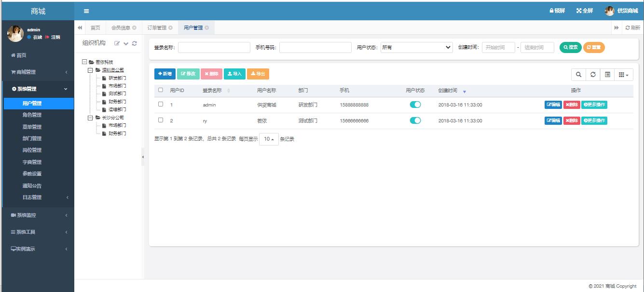Screen dimensions: 644x292
Task: Toggle the table search panel magnifier icon
Action: click(578, 75)
